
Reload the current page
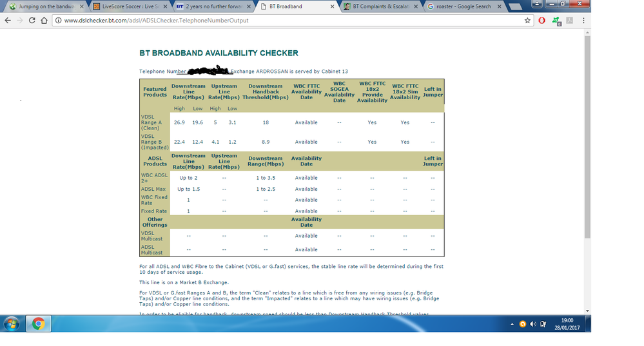click(32, 20)
